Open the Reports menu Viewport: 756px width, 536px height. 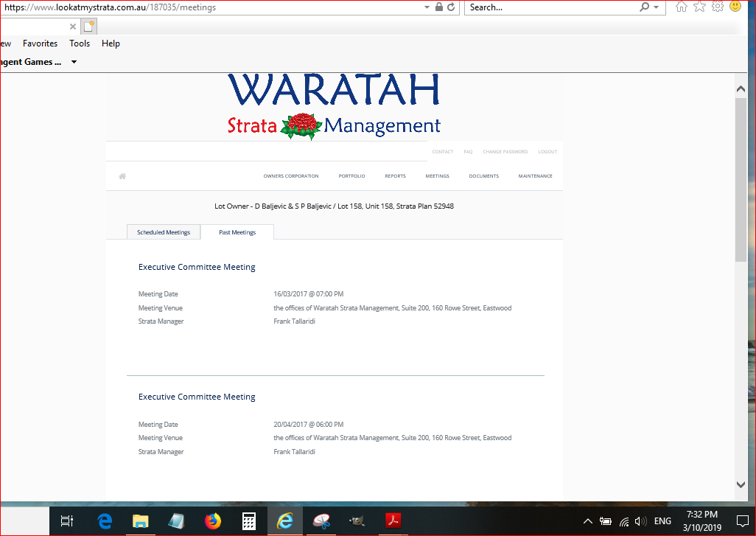(395, 176)
